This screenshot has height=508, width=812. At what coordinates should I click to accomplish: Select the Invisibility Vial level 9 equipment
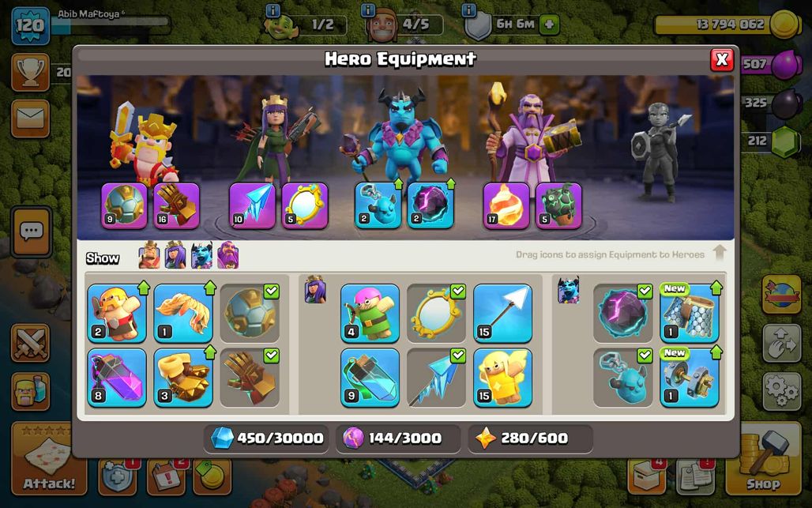coord(370,378)
